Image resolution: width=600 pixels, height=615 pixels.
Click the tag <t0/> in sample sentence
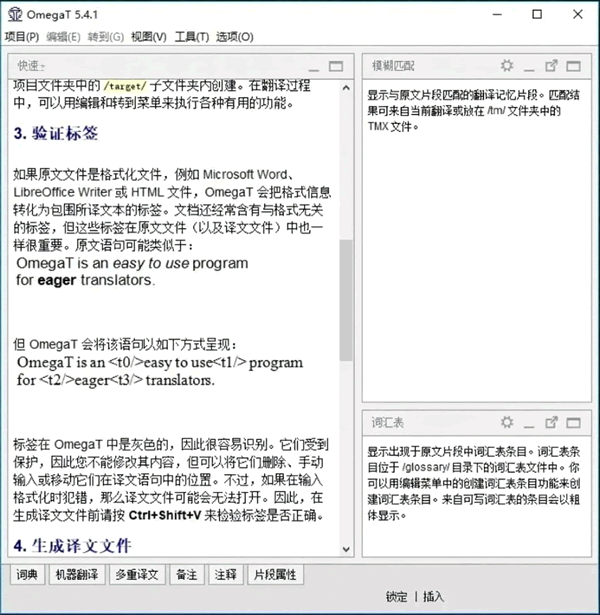[x=126, y=362]
